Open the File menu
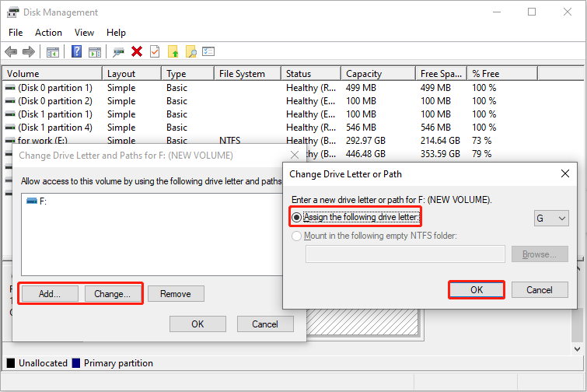The image size is (587, 392). click(16, 33)
